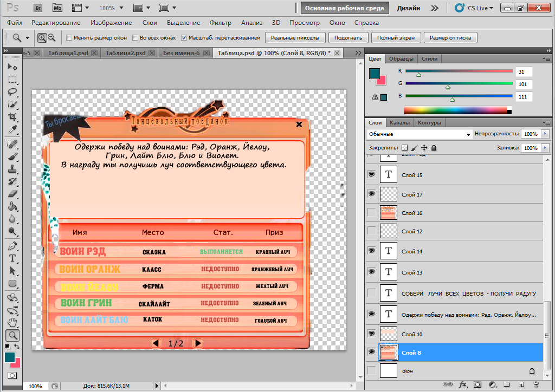
Task: Select the Spot Healing Brush tool
Action: pyautogui.click(x=12, y=144)
